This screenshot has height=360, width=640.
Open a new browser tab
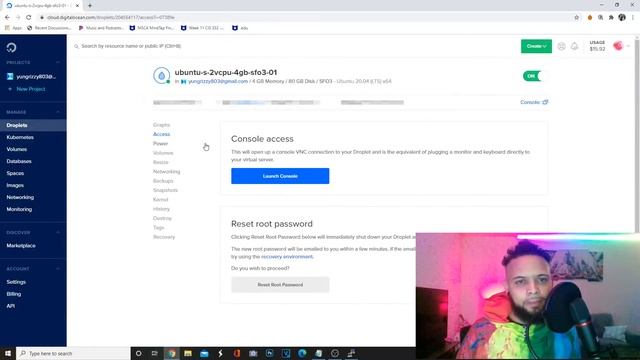[90, 6]
